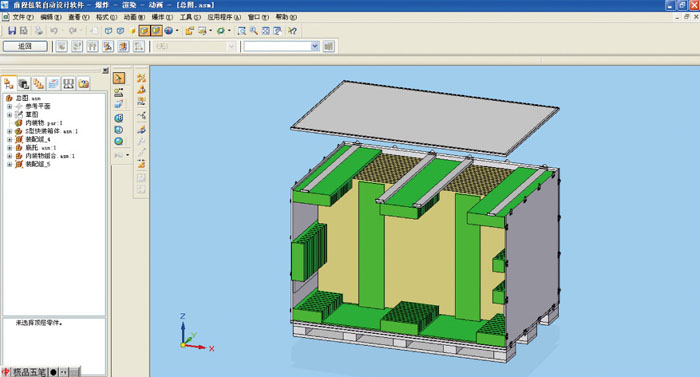Click the folder icon in the main toolbar
The height and width of the screenshot is (377, 700).
pos(189,30)
